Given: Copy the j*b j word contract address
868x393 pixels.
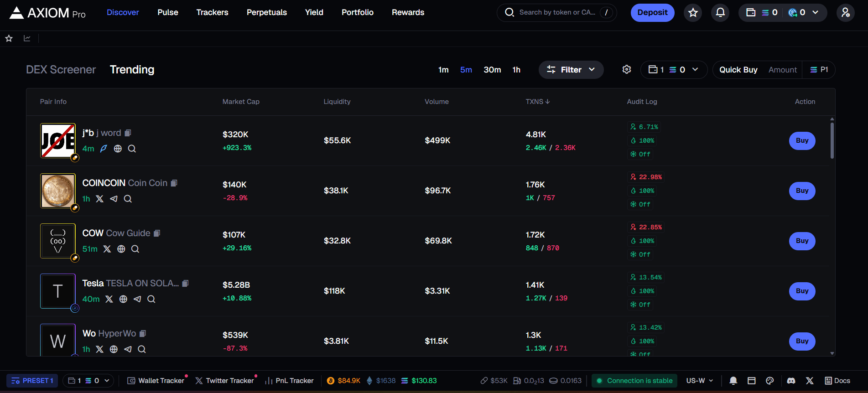Looking at the screenshot, I should pos(128,133).
